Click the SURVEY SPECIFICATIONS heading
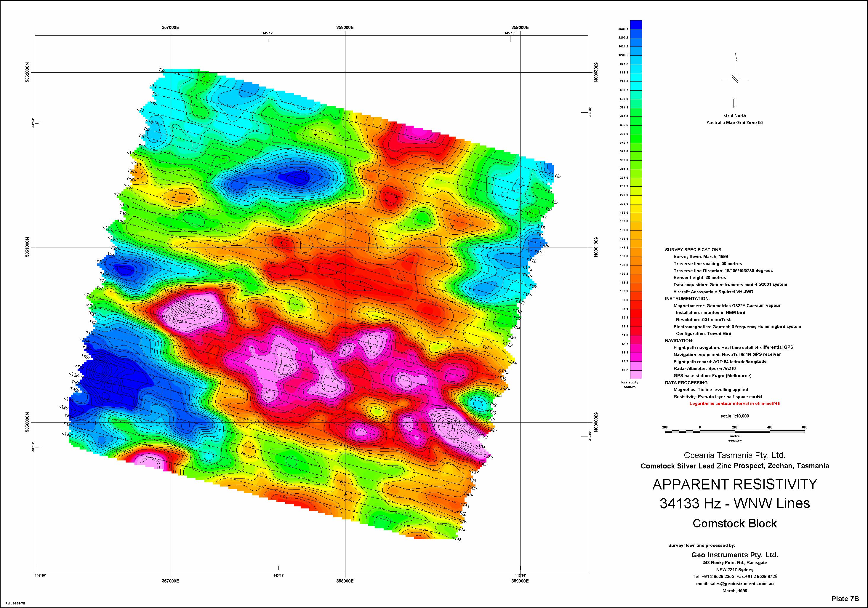Viewport: 868px width, 608px height. [x=693, y=250]
